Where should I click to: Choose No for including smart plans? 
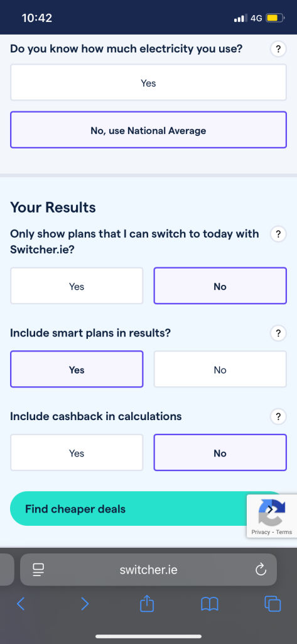click(220, 369)
